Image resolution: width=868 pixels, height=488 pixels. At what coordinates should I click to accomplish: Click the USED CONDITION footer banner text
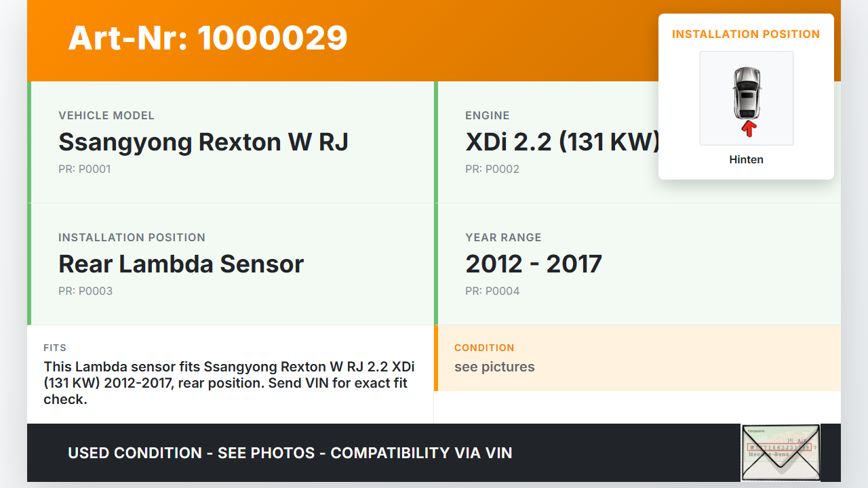(x=290, y=453)
